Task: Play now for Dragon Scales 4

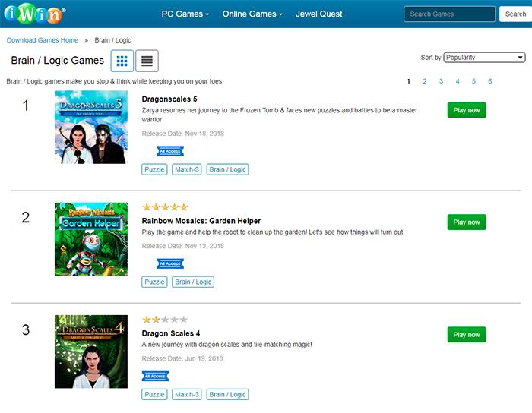Action: (467, 335)
